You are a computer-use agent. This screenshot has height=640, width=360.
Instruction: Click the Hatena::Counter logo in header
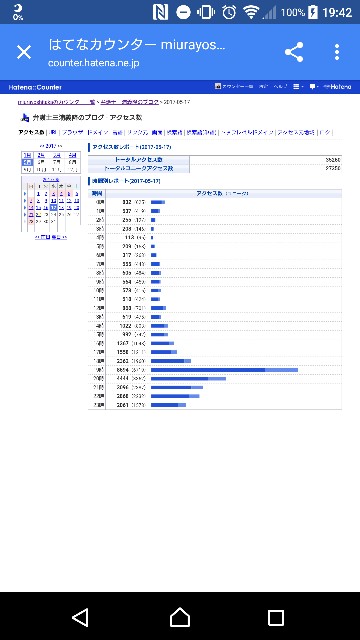click(x=35, y=87)
